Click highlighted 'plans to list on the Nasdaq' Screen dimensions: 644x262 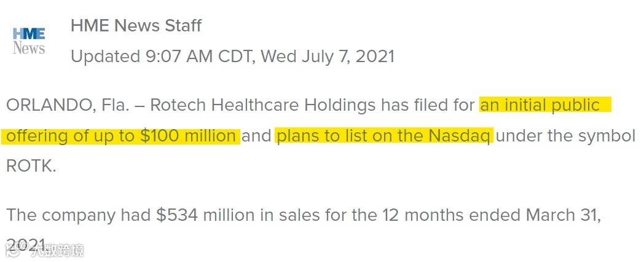tap(384, 136)
